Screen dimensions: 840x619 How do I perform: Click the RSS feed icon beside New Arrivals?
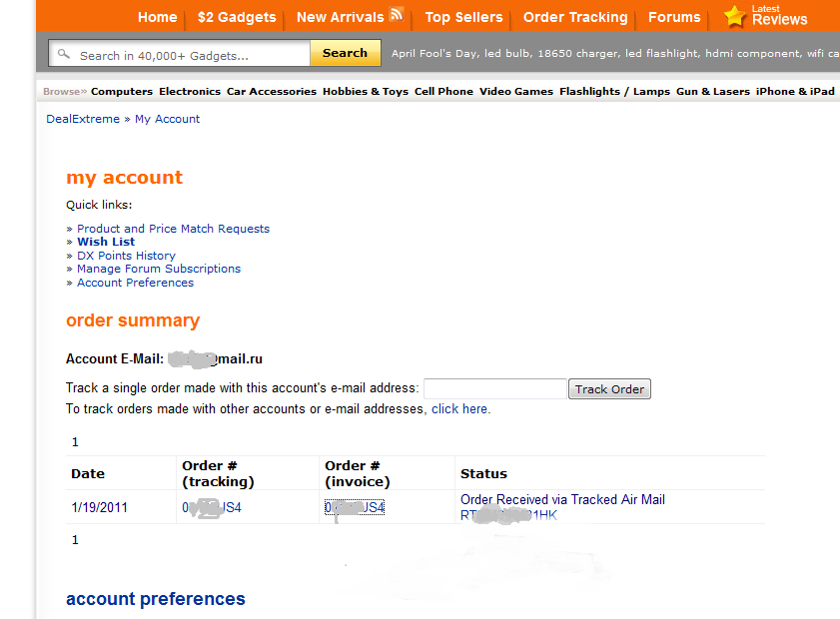coord(398,15)
